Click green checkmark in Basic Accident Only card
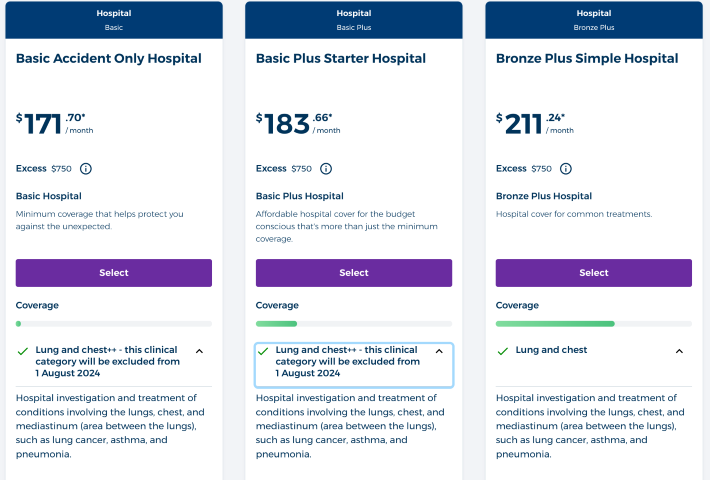Viewport: 710px width, 480px height. pos(23,351)
